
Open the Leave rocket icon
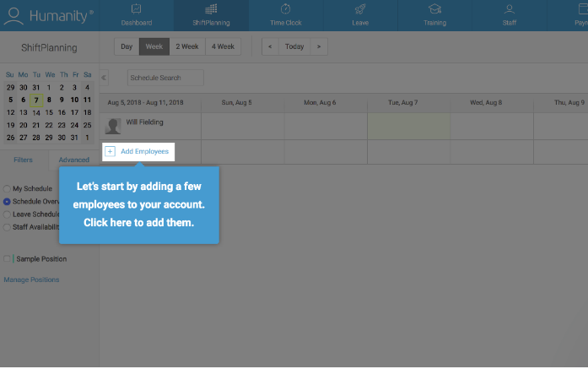(360, 9)
